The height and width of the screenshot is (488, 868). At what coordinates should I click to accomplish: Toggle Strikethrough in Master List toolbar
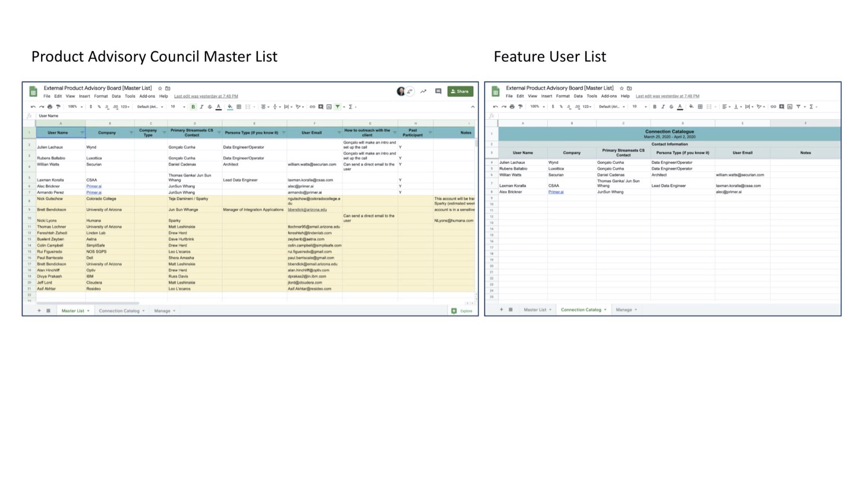[x=210, y=107]
